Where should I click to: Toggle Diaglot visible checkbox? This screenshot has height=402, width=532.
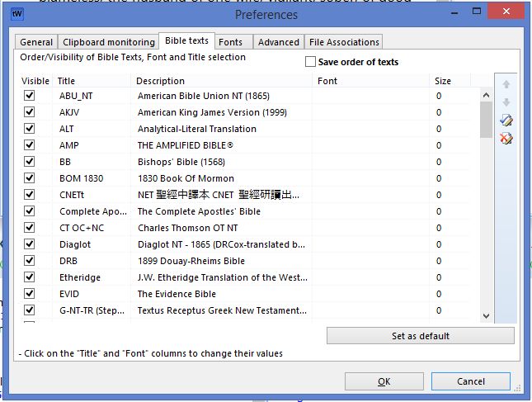29,244
